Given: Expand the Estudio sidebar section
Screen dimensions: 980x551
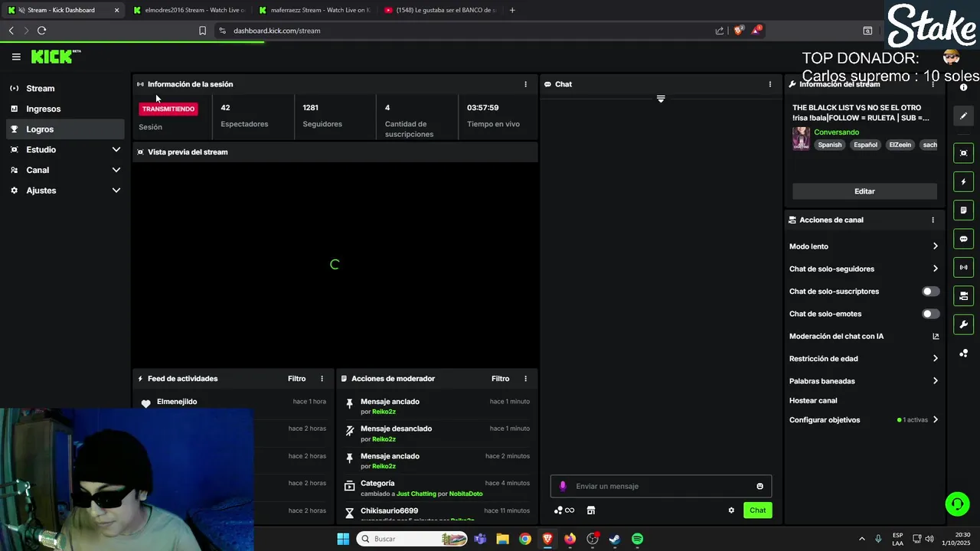Looking at the screenshot, I should [x=65, y=150].
